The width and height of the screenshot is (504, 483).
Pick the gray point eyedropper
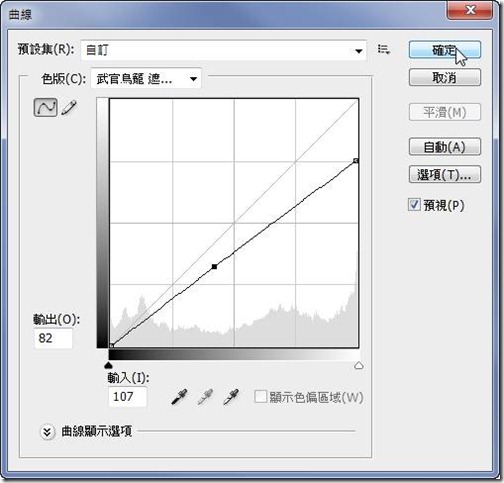click(x=205, y=397)
